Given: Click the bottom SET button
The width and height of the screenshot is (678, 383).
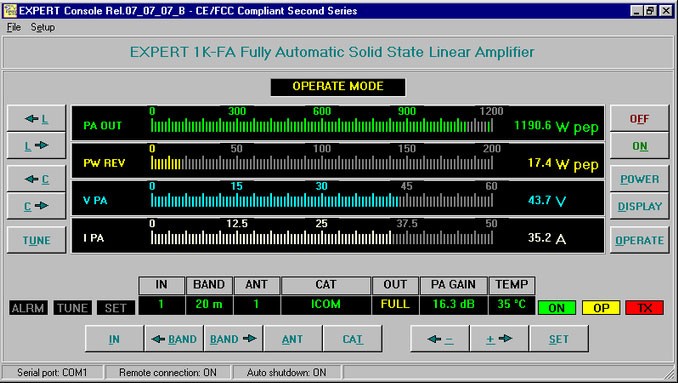Looking at the screenshot, I should (x=559, y=339).
